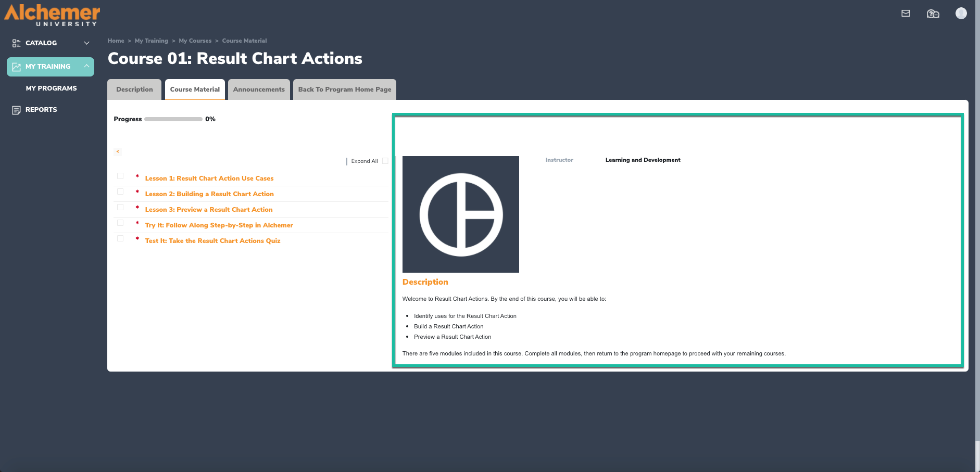The height and width of the screenshot is (472, 980).
Task: Click the "Identify uses for the Result Chart Action" bullet
Action: click(x=465, y=316)
